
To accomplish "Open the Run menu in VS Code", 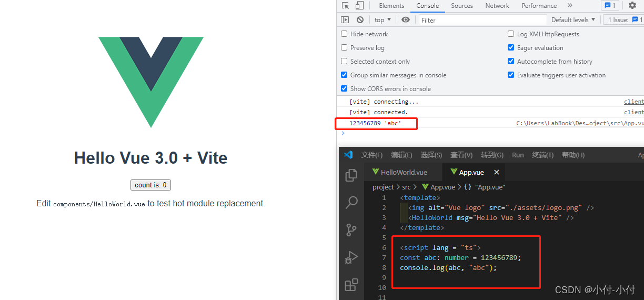I will tap(518, 155).
